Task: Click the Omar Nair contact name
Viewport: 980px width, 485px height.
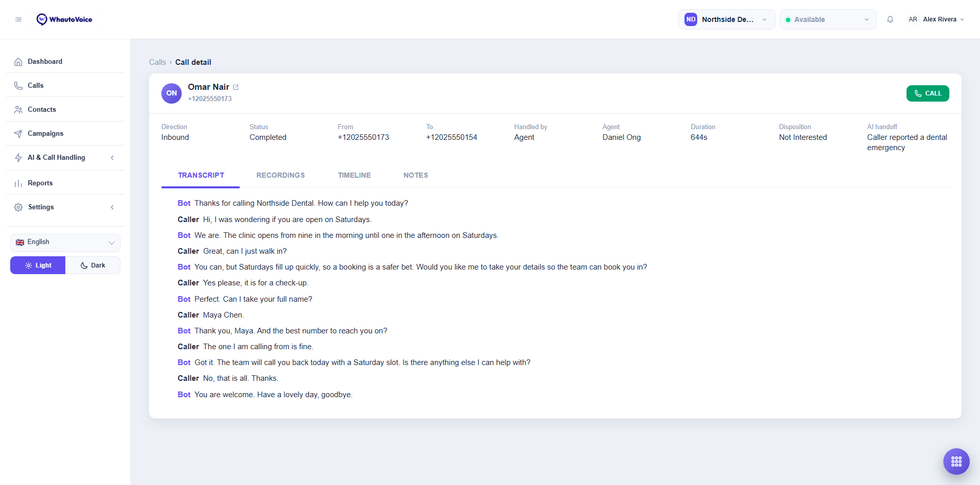Action: (x=208, y=87)
